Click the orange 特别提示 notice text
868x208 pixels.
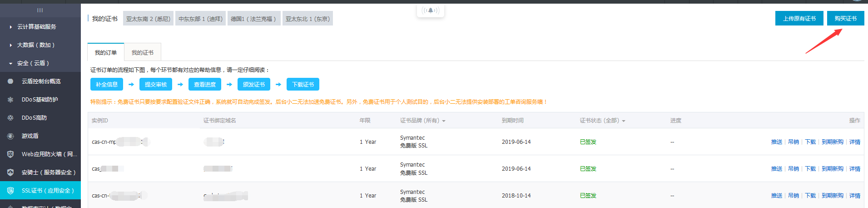[318, 102]
